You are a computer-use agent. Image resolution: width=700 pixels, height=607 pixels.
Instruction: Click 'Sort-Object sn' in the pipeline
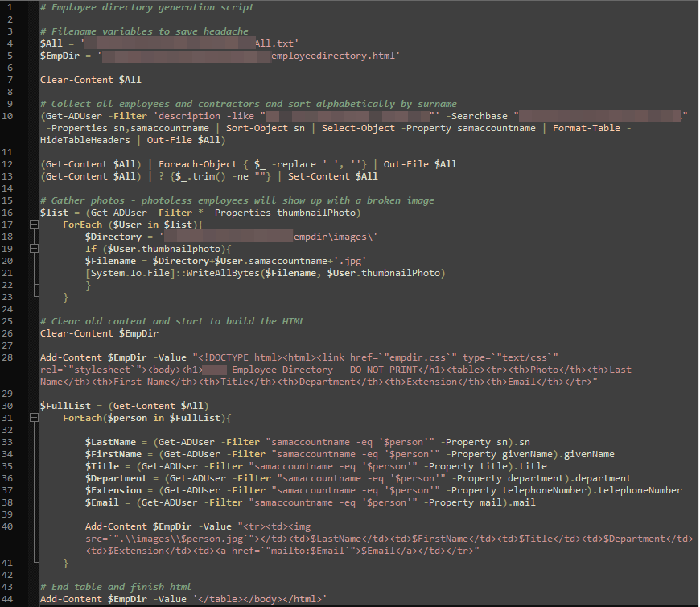tap(266, 128)
